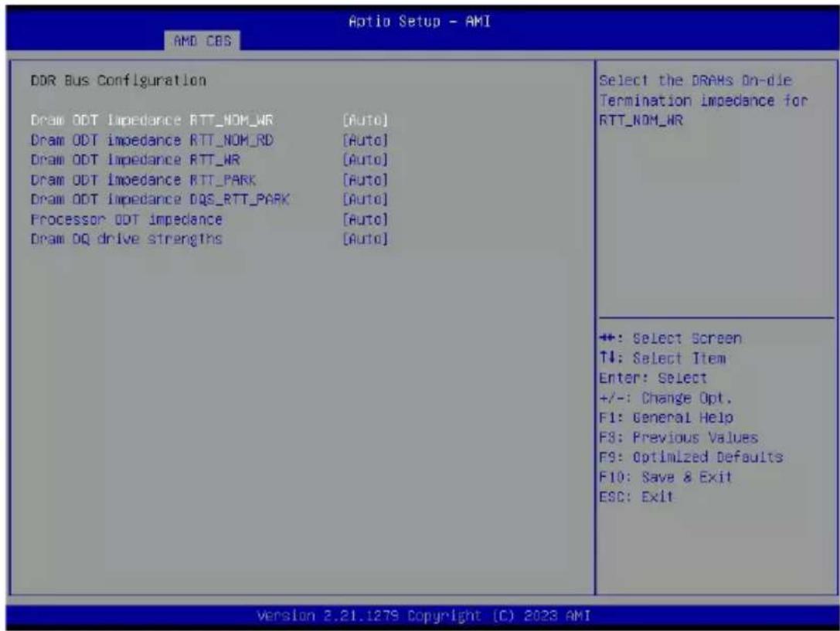Click the help text about RTT_NOM_WR termination
840x631 pixels.
703,100
